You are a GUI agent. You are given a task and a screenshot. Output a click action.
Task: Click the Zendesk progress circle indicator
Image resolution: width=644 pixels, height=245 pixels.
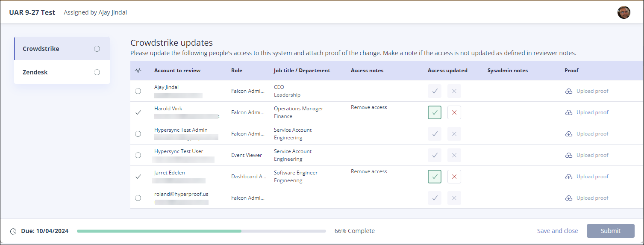(x=97, y=72)
